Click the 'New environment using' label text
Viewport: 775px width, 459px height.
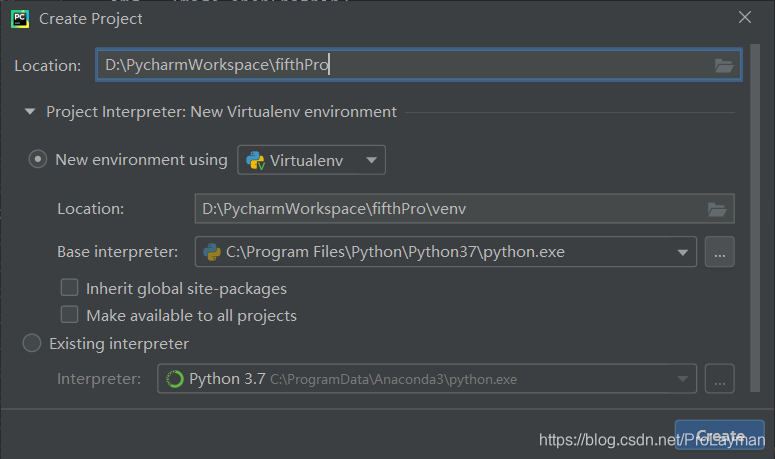(x=141, y=160)
